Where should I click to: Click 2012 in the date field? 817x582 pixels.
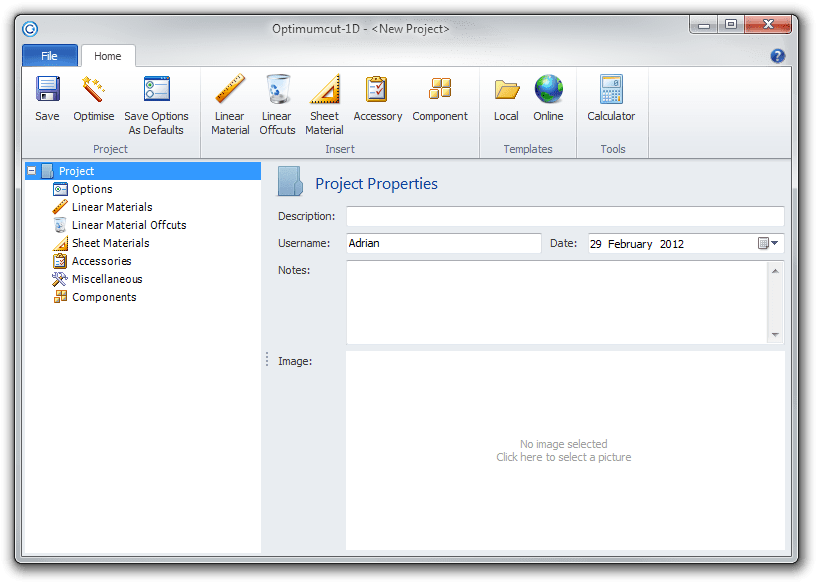[672, 244]
